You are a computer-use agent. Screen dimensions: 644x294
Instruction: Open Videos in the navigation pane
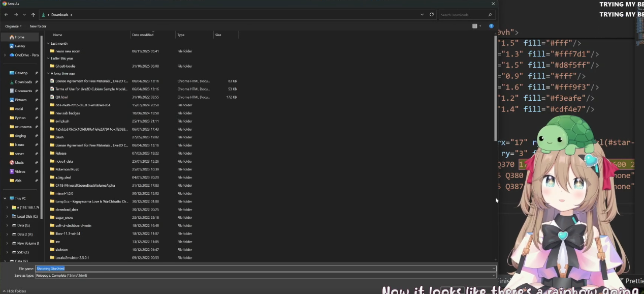pyautogui.click(x=20, y=171)
